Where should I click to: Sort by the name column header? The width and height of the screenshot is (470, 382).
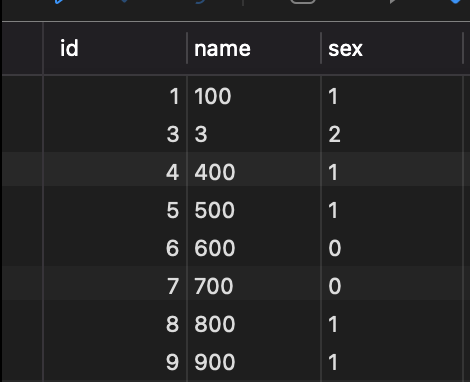point(254,49)
